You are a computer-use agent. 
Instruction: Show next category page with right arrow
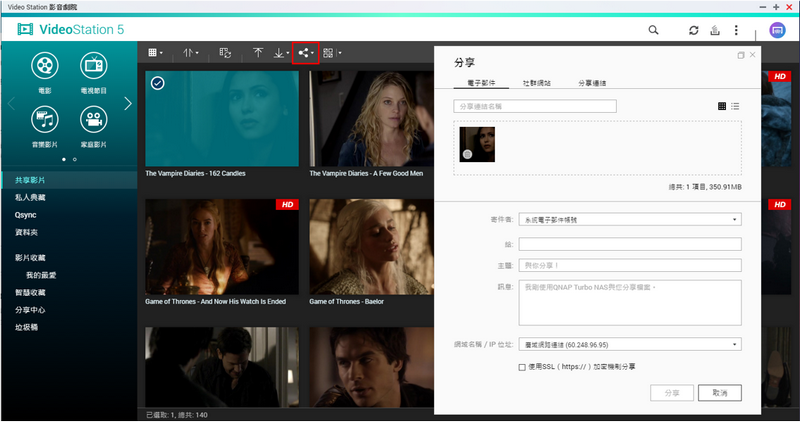[128, 104]
